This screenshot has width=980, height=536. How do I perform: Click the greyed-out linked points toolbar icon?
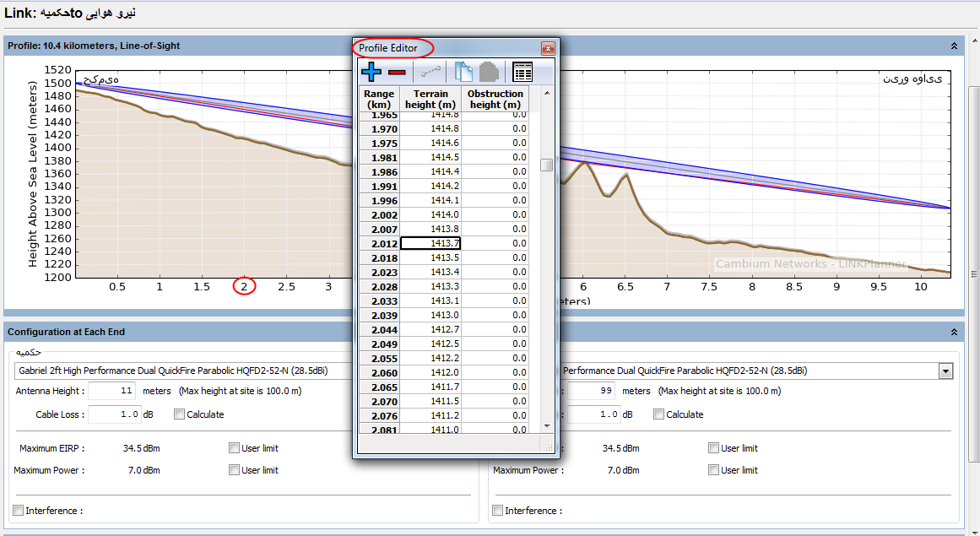[430, 72]
